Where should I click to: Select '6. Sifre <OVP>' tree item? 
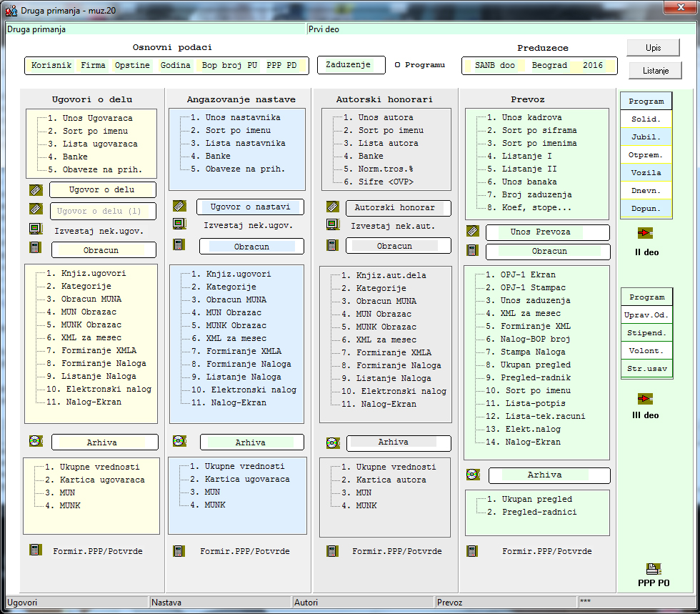[379, 182]
